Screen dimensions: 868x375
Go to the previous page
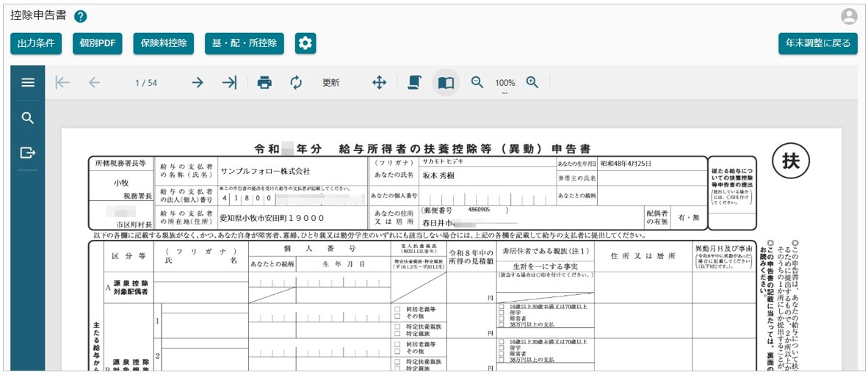95,83
